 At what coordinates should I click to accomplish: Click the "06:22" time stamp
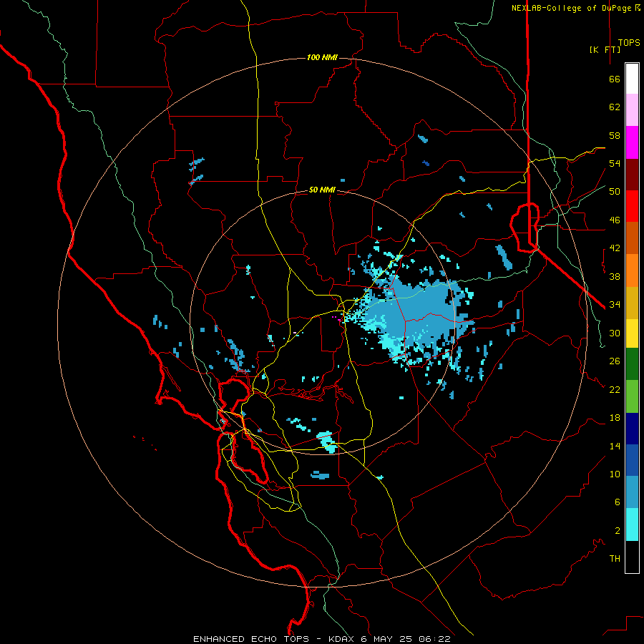pos(434,639)
